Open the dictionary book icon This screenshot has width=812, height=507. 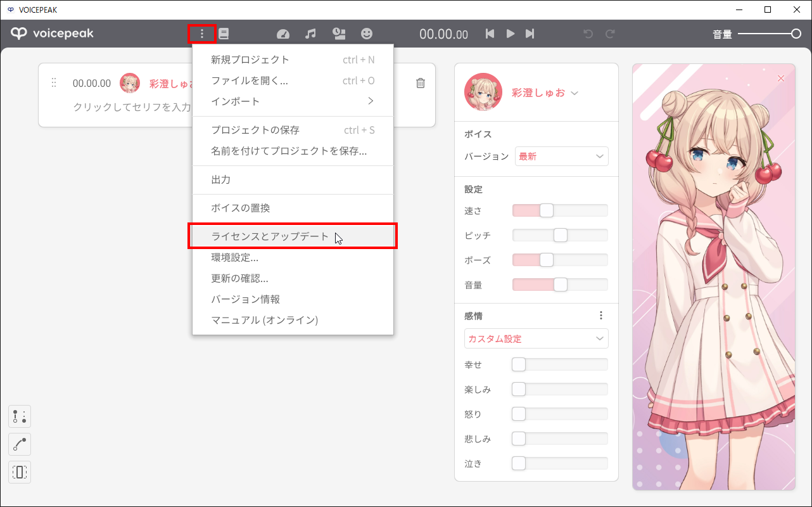pos(224,34)
